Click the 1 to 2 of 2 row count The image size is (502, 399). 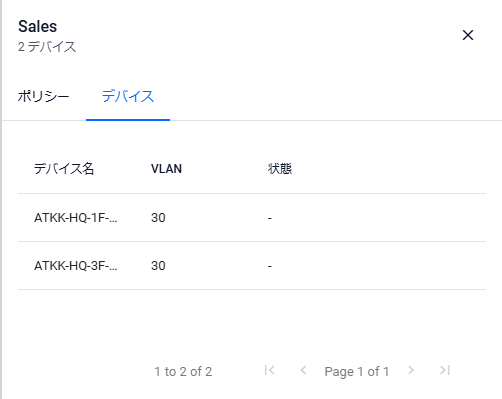tap(183, 371)
